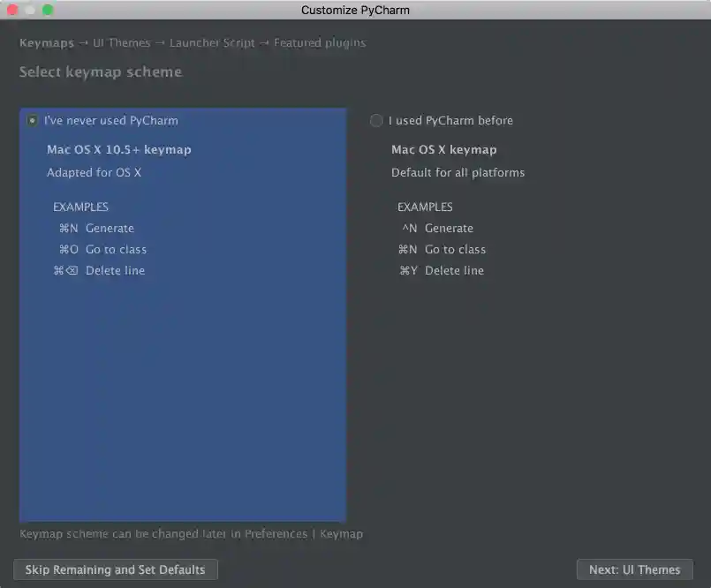Open the Featured plugins breadcrumb step

(x=319, y=42)
